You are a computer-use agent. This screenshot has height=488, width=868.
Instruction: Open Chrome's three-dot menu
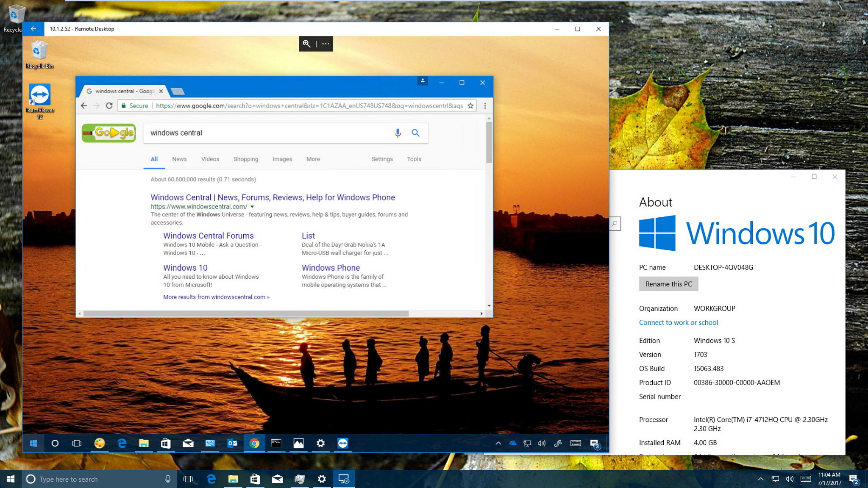(485, 106)
